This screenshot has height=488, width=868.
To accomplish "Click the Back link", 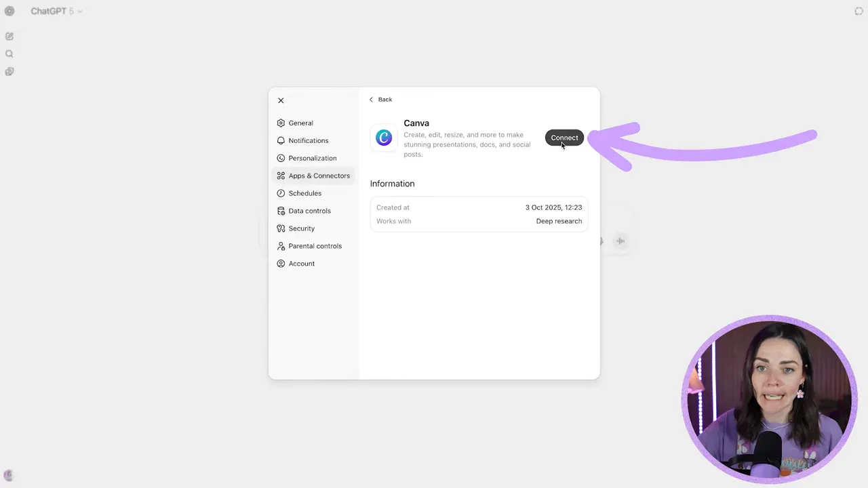I will (x=384, y=99).
